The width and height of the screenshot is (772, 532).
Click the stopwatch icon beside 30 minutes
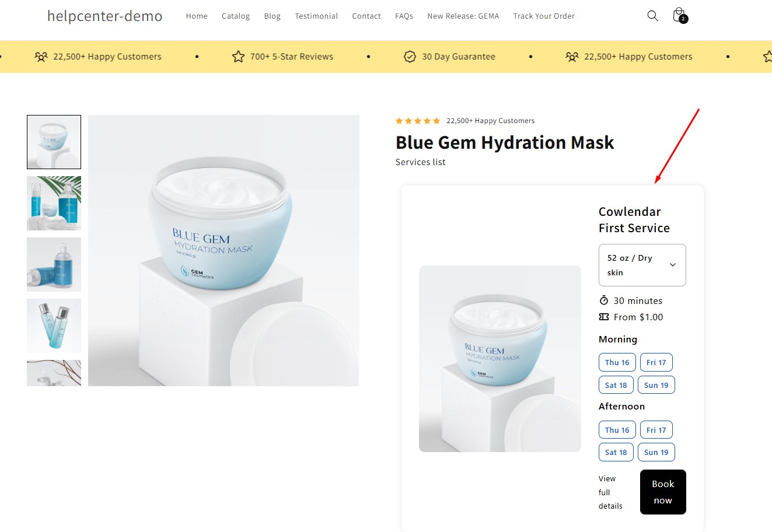(604, 300)
